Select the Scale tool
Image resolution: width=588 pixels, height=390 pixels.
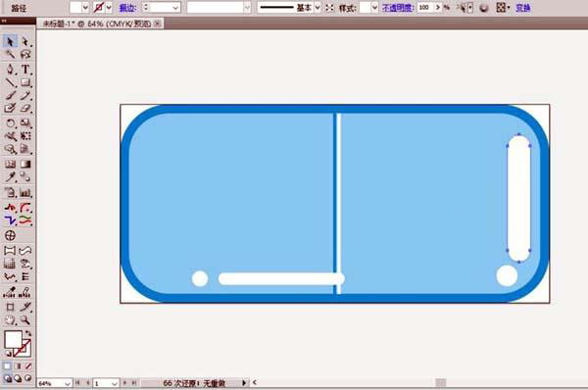click(25, 123)
